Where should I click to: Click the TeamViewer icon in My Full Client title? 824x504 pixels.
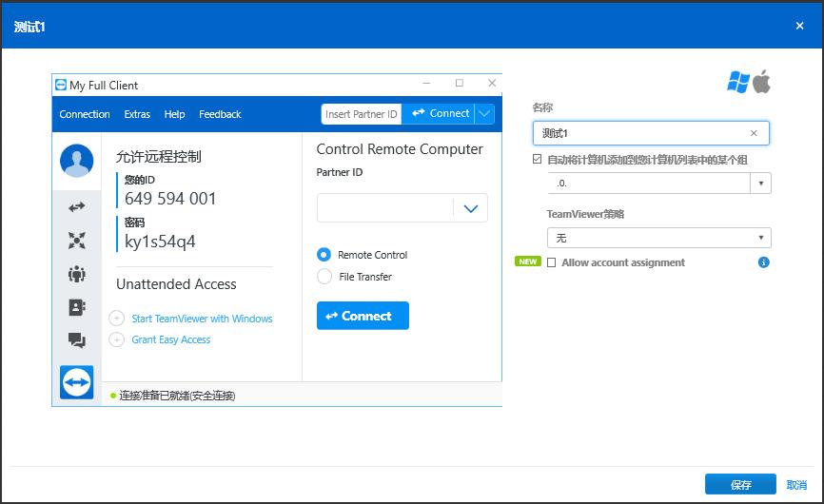click(61, 85)
